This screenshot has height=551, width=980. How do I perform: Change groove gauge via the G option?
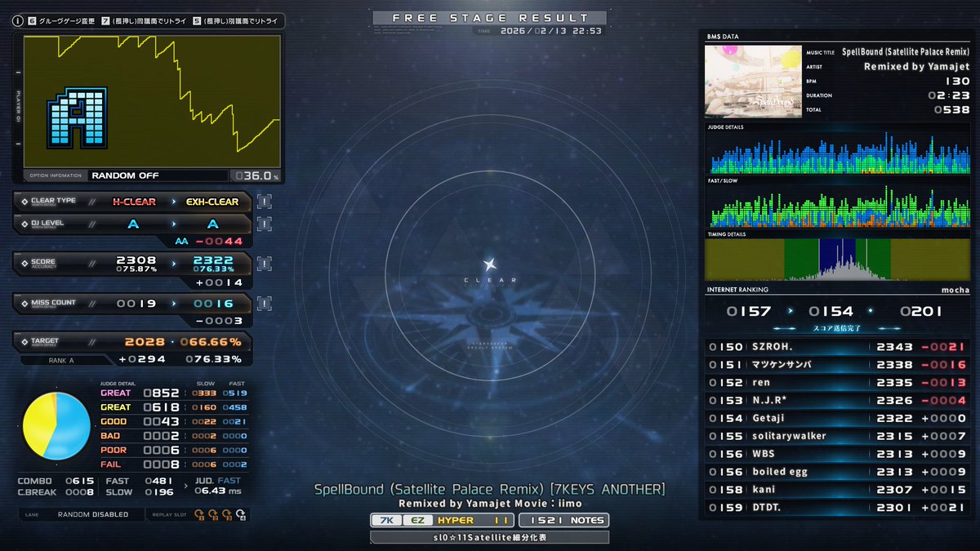(x=33, y=22)
